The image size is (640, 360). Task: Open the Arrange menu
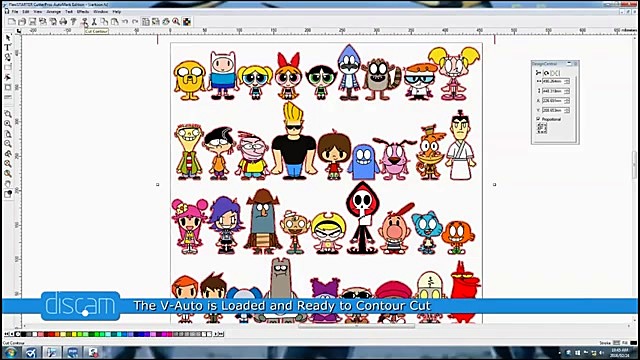point(53,12)
